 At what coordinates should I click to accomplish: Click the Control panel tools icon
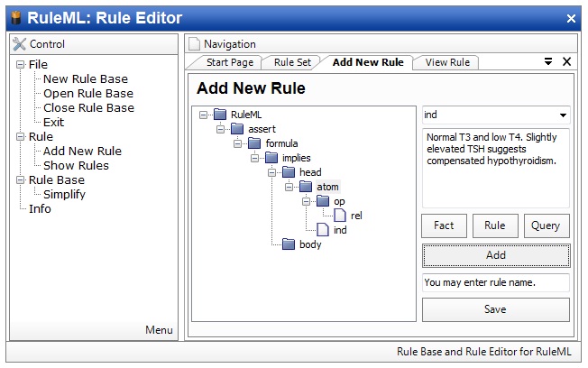pyautogui.click(x=19, y=43)
